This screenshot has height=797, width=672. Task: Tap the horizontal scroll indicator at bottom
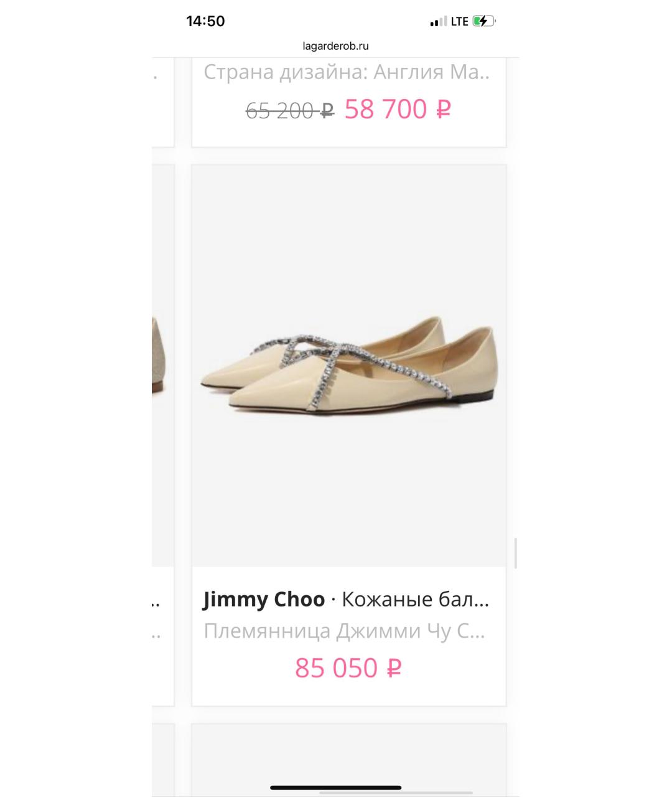(418, 794)
